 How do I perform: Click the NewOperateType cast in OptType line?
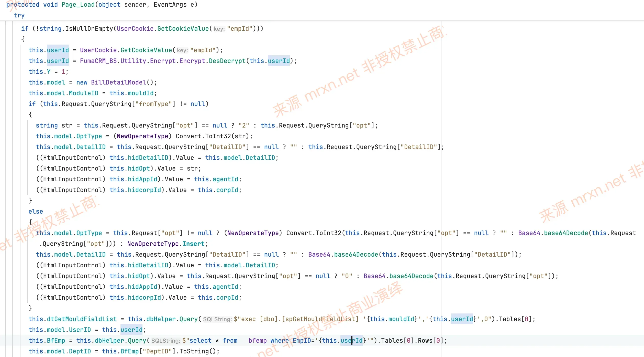click(142, 136)
